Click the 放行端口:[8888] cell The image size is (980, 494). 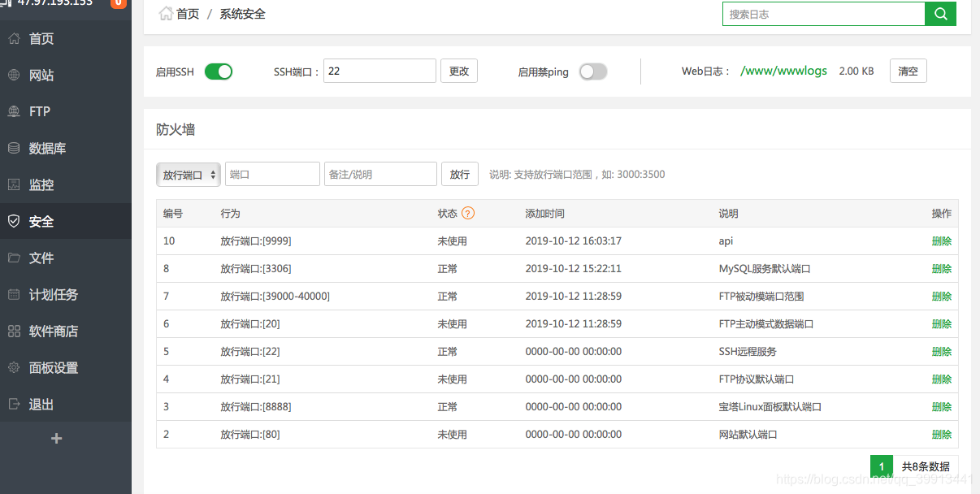click(x=256, y=407)
